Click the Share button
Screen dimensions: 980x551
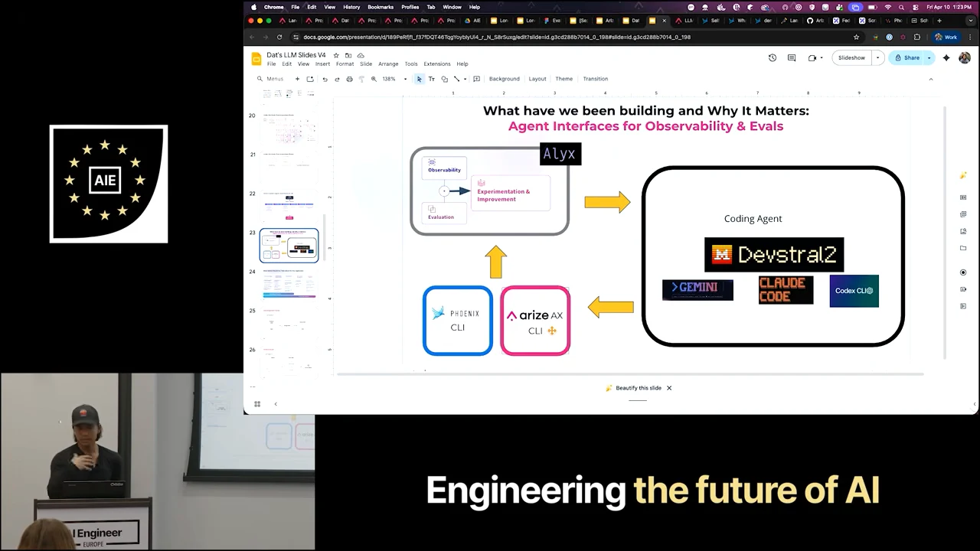pyautogui.click(x=907, y=57)
